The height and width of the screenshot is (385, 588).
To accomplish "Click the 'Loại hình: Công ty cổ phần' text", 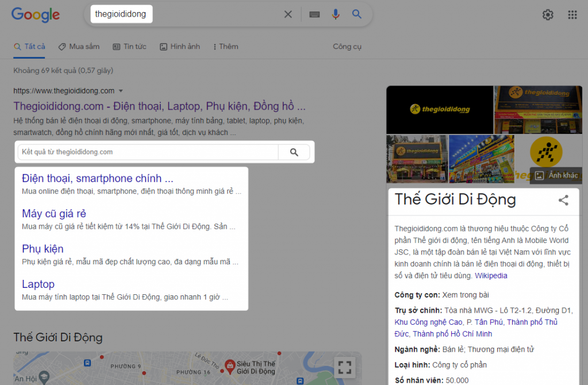I will pyautogui.click(x=441, y=365).
